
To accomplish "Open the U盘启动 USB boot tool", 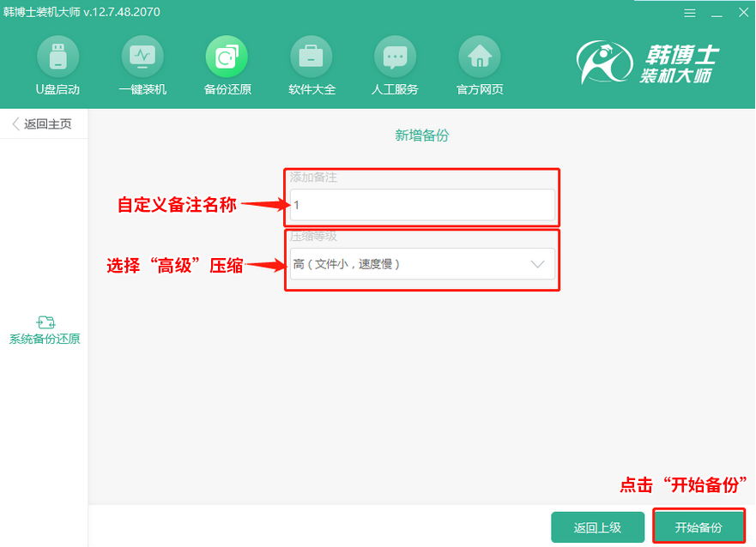I will pos(58,64).
